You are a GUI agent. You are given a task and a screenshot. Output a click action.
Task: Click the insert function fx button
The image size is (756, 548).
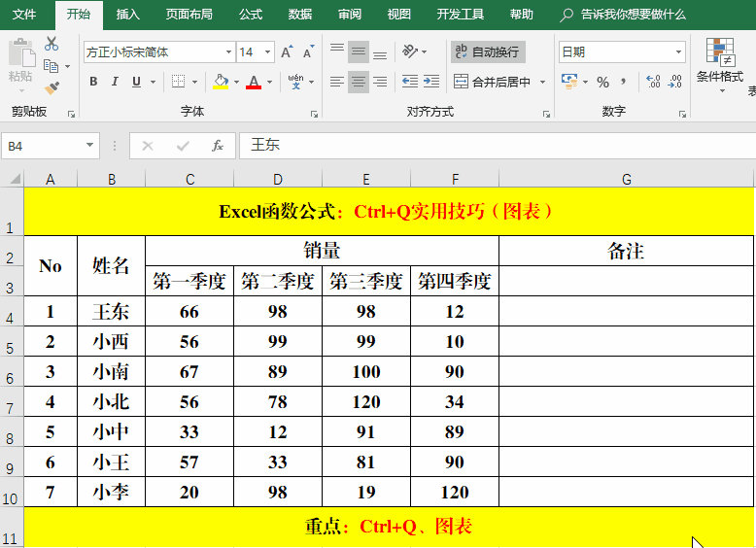(x=218, y=146)
